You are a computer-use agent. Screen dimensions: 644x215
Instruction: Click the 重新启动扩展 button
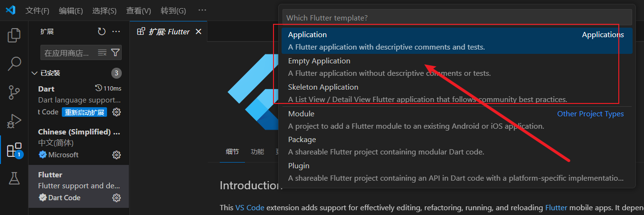(x=84, y=112)
